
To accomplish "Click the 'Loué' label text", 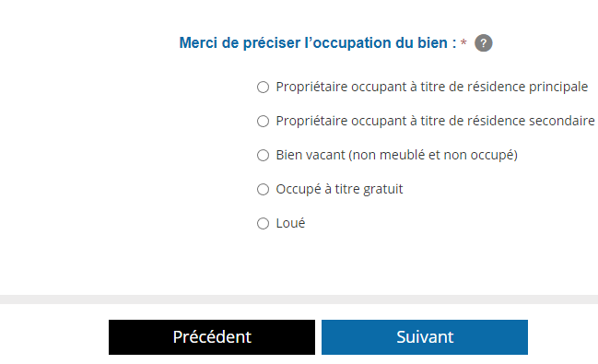I will (290, 223).
